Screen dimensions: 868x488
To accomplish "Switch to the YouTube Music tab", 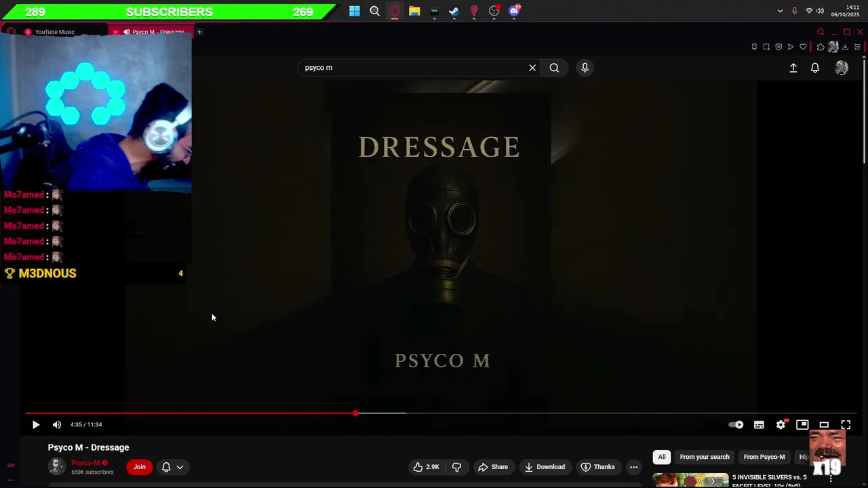I will pyautogui.click(x=54, y=32).
